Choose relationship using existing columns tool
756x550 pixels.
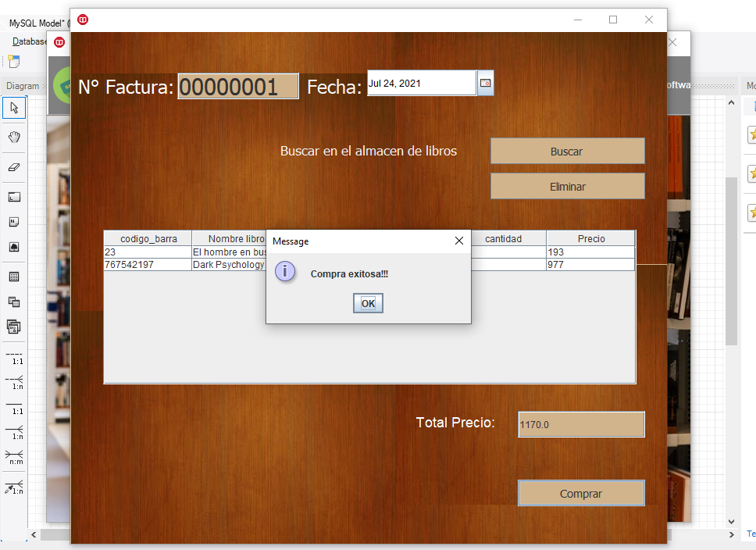pyautogui.click(x=14, y=487)
